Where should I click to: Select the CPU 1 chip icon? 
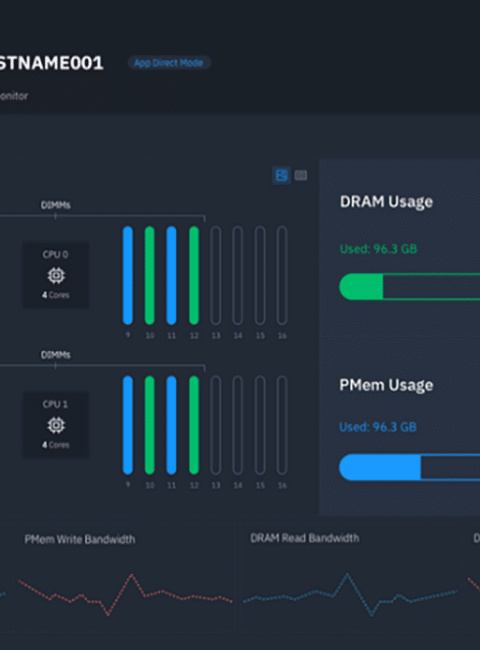click(56, 425)
